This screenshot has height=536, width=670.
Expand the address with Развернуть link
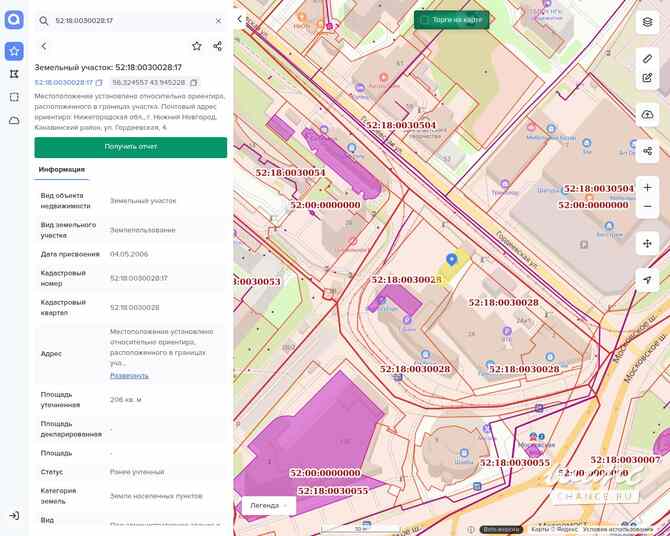click(129, 376)
